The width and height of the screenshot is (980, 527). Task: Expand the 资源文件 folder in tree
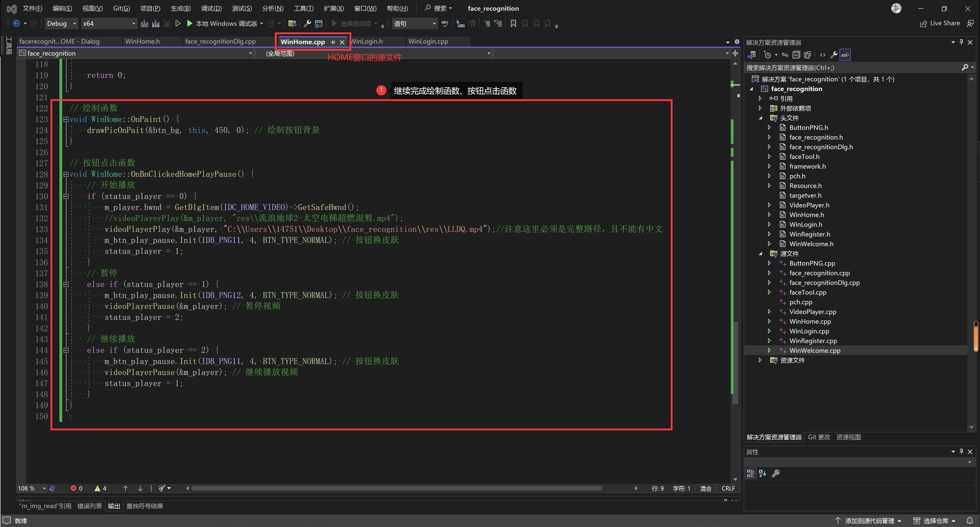click(x=760, y=360)
